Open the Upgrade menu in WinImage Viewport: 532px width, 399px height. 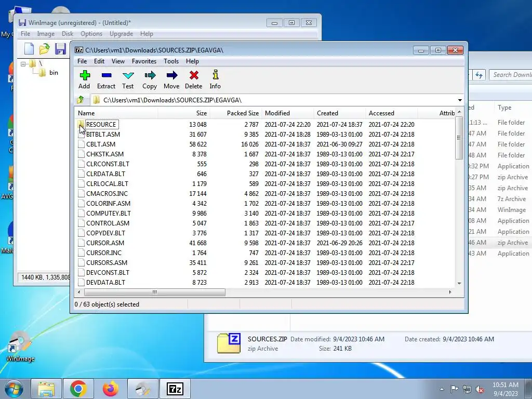point(121,34)
